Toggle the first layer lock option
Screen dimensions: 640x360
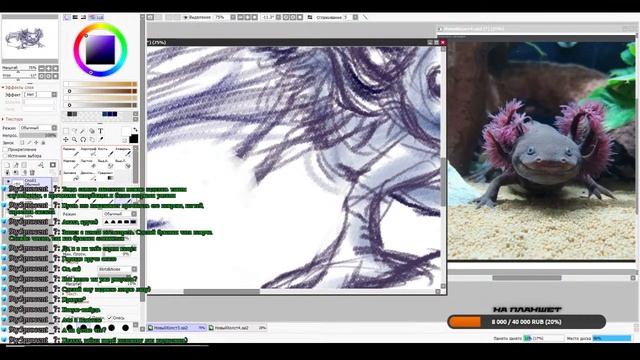click(x=22, y=142)
